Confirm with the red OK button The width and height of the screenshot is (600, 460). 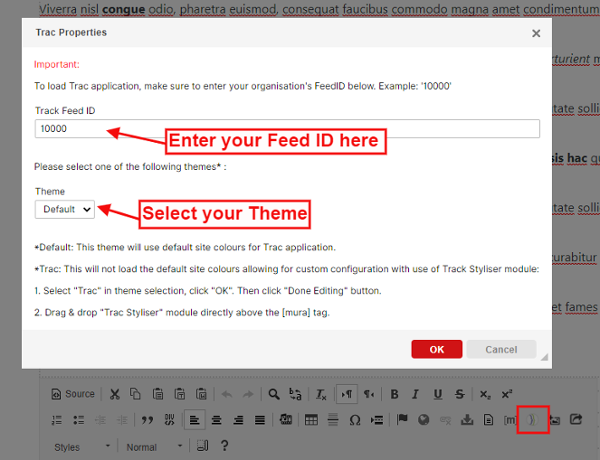[x=437, y=349]
